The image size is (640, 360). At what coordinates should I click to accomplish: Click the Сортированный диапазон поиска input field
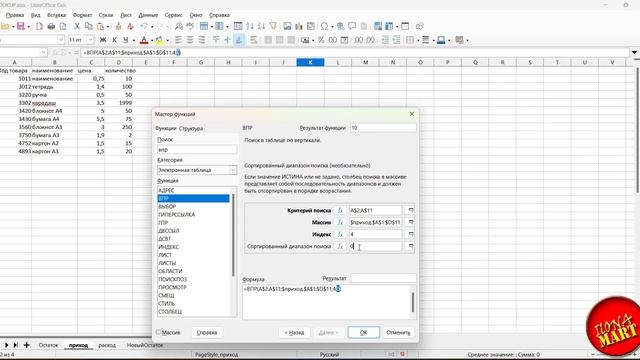pos(376,247)
